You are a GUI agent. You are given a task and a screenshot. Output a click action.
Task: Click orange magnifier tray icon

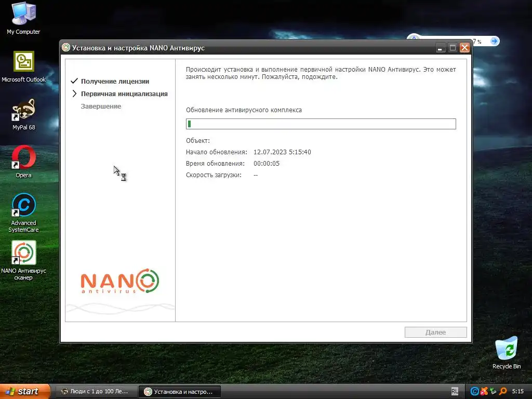pyautogui.click(x=503, y=391)
